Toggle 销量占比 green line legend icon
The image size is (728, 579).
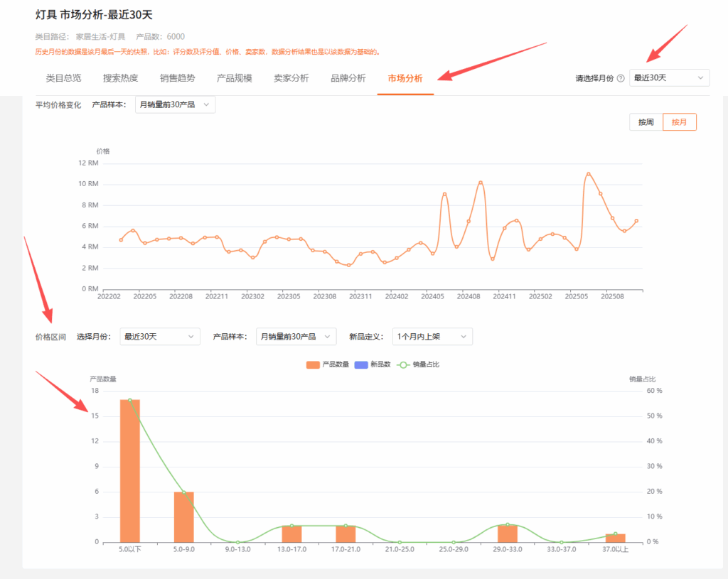(403, 364)
